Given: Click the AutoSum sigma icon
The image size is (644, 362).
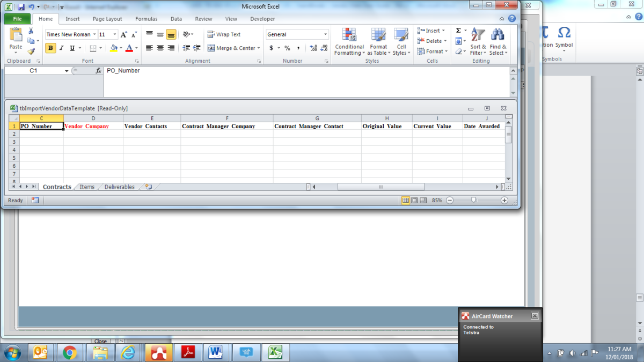Looking at the screenshot, I should coord(458,31).
